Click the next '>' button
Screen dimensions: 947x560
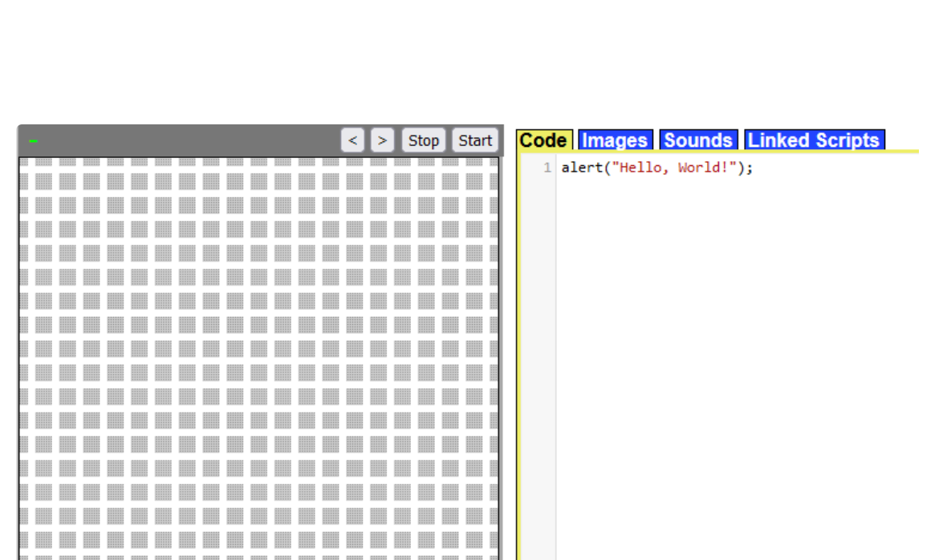pos(382,140)
